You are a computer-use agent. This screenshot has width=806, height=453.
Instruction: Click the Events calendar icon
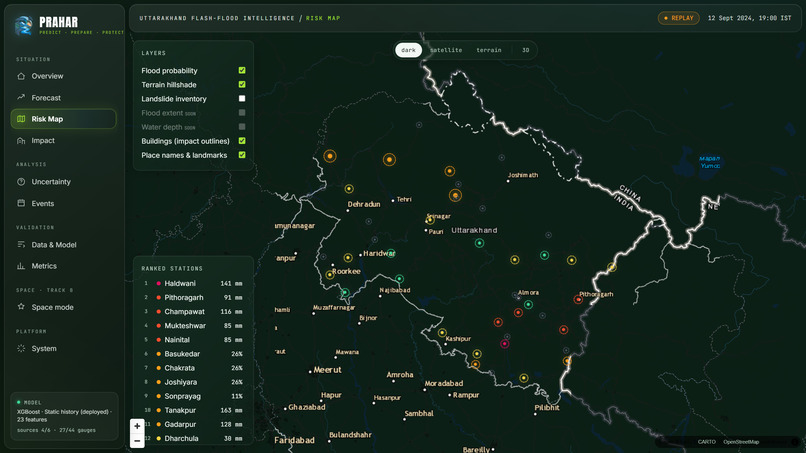21,203
